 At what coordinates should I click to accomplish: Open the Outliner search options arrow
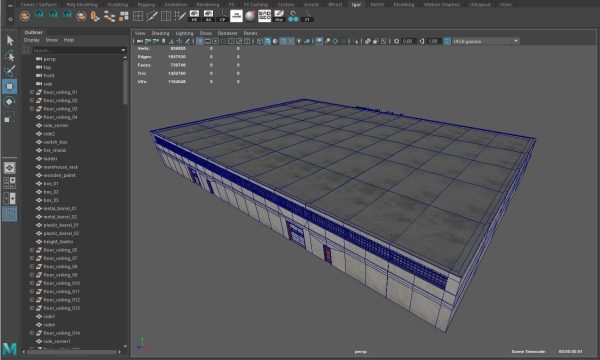[x=123, y=50]
